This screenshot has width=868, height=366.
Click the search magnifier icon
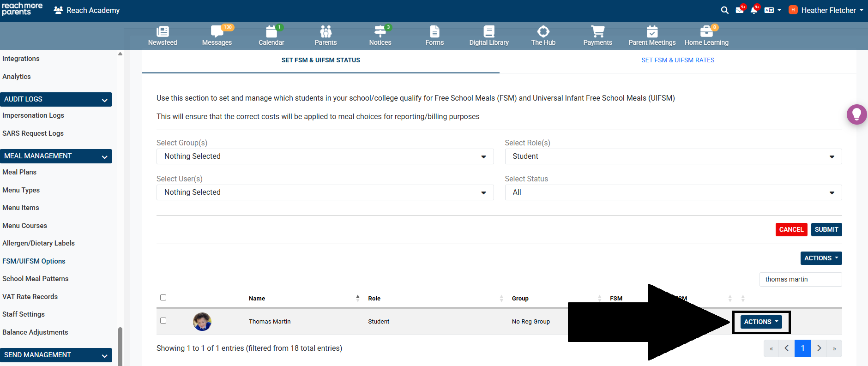click(x=724, y=10)
